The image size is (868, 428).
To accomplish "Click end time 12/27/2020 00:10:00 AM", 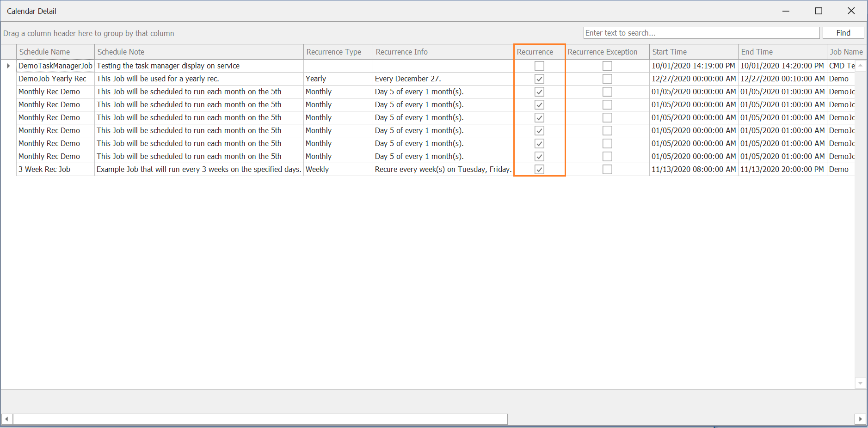I will click(x=782, y=79).
